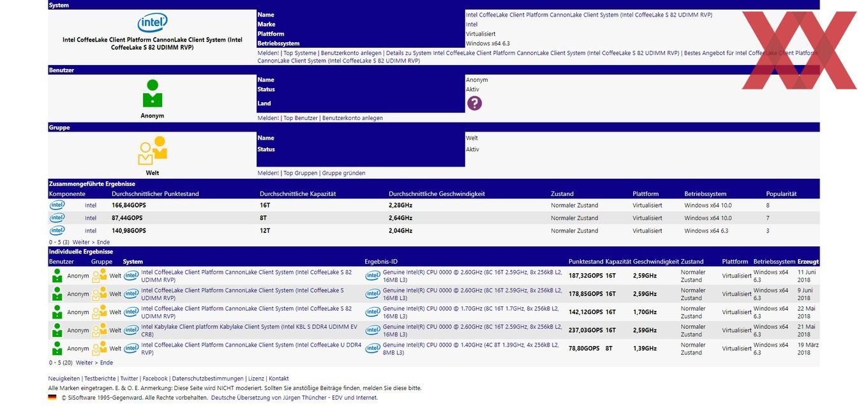Click Intel result-ID icon in the 142,12GOPS row
Image resolution: width=868 pixels, height=406 pixels.
tap(373, 312)
